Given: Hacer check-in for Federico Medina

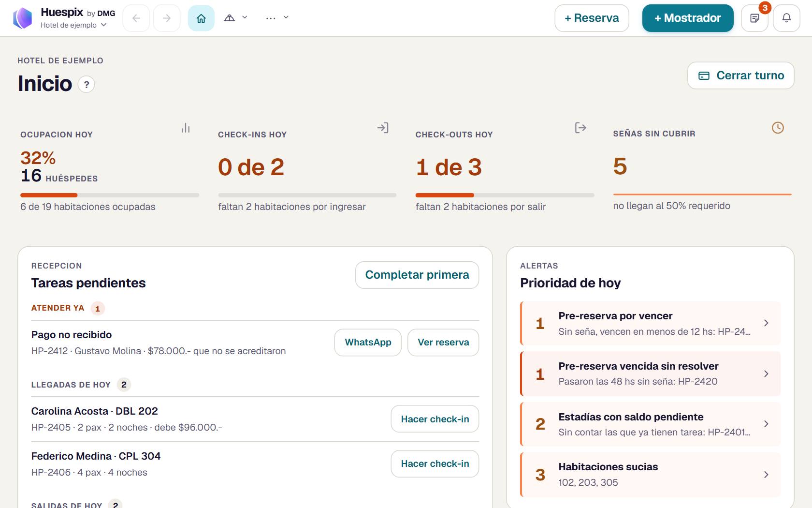Looking at the screenshot, I should click(435, 463).
